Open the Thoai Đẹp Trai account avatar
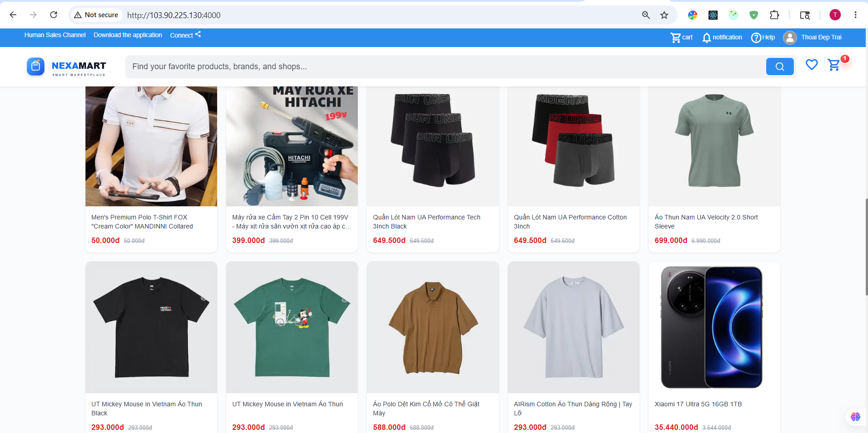Viewport: 868px width, 433px height. (790, 38)
